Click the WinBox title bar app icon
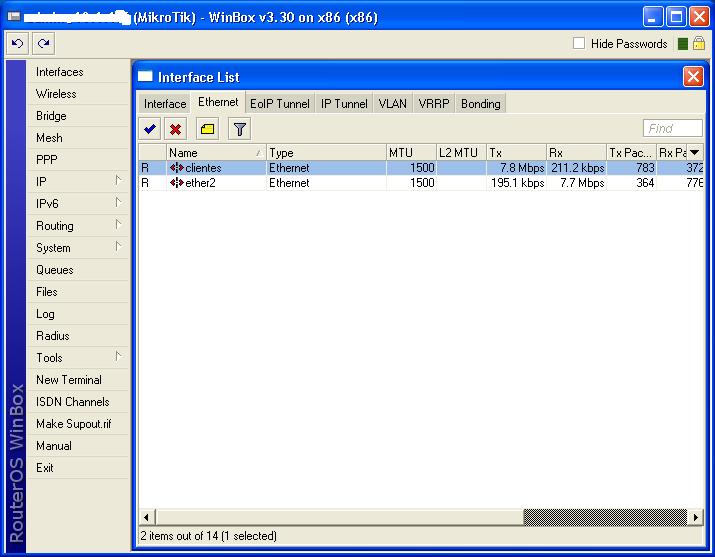Screen dimensions: 715x557 tap(14, 17)
